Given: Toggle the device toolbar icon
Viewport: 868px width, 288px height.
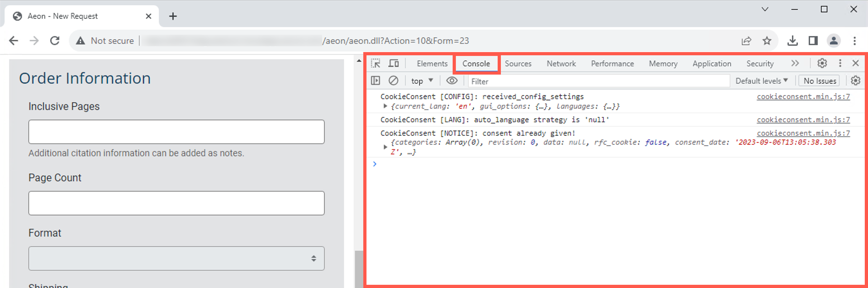Looking at the screenshot, I should 393,63.
